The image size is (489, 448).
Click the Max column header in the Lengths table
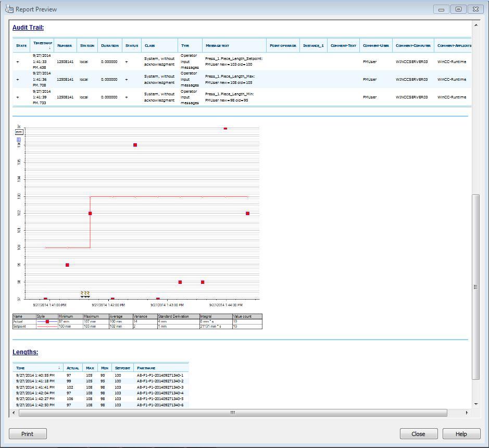(90, 368)
